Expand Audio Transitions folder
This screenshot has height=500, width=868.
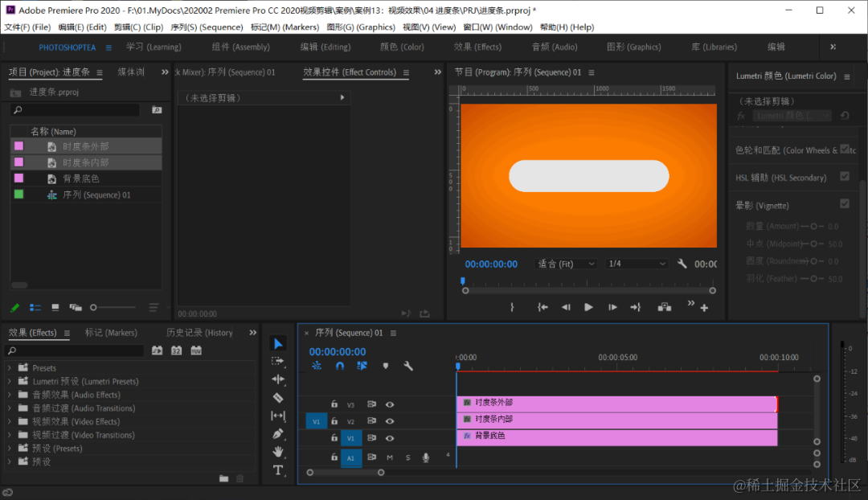(x=10, y=408)
